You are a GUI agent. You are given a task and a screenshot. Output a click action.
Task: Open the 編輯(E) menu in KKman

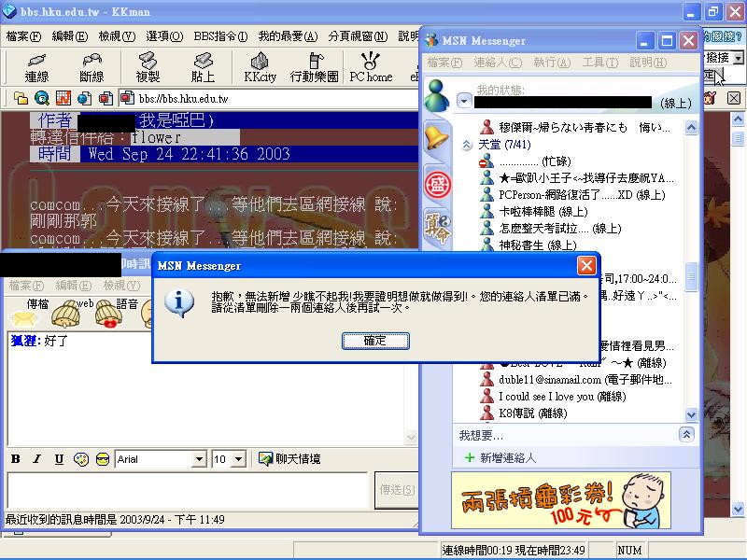click(x=69, y=36)
